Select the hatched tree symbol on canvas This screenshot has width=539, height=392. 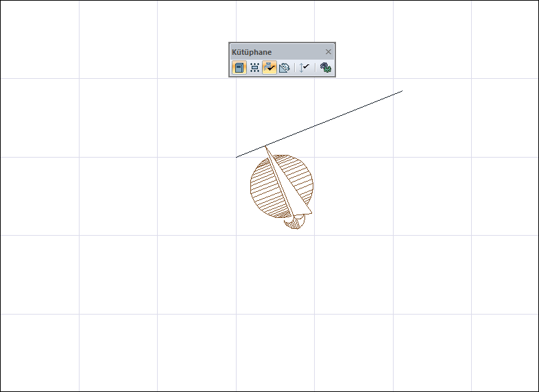[x=282, y=188]
